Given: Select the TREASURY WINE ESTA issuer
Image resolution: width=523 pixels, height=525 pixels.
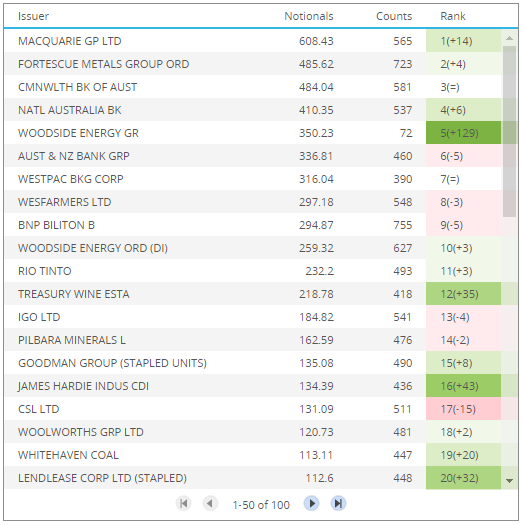Looking at the screenshot, I should point(74,294).
